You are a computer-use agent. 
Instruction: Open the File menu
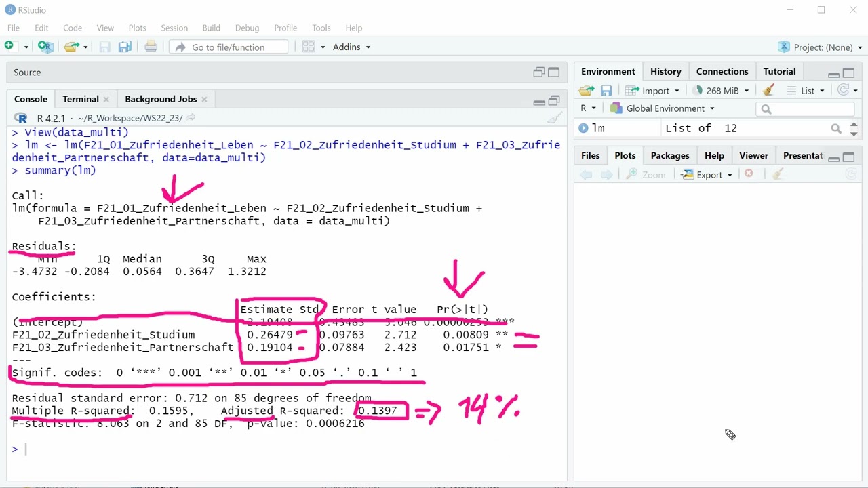(x=14, y=28)
